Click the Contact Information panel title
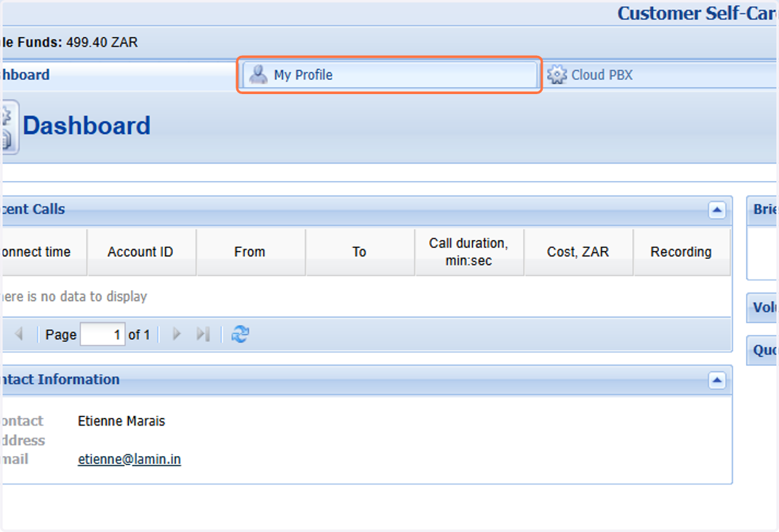Screen dimensions: 779x532 (60, 380)
